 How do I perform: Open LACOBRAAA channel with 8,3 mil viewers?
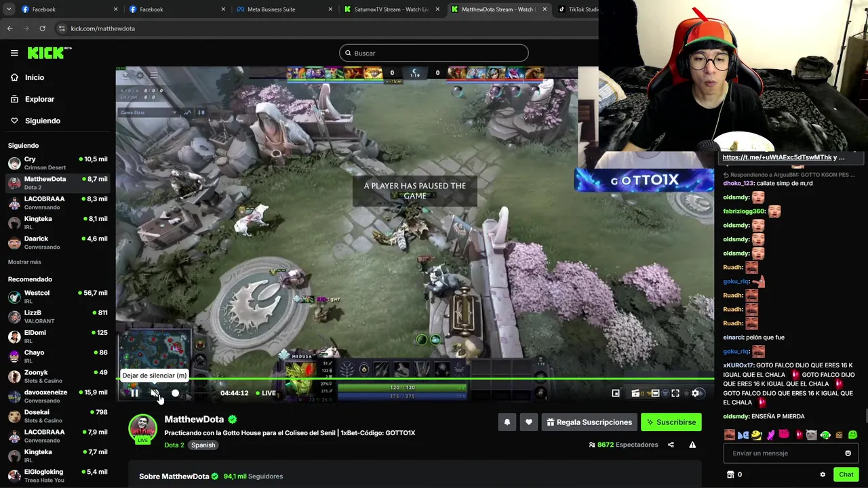pos(58,203)
